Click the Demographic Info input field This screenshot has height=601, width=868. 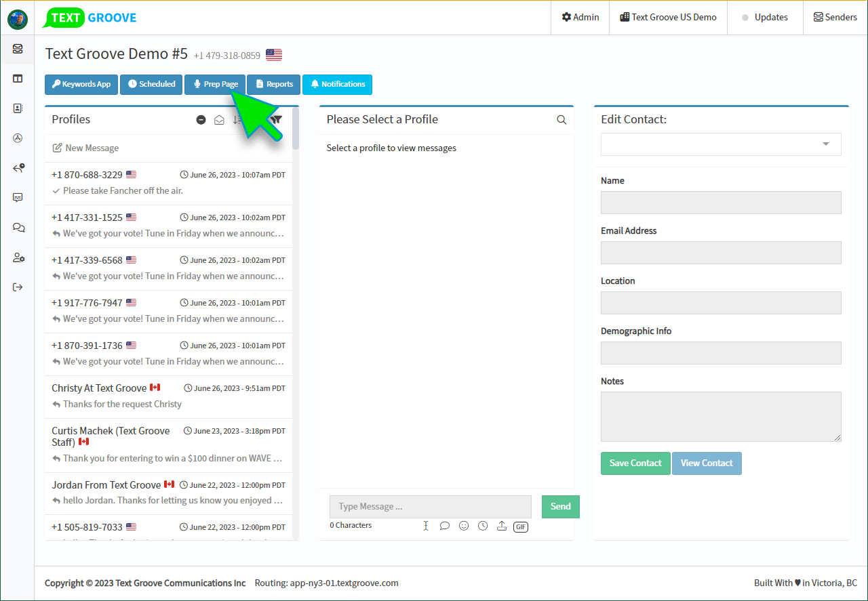(x=721, y=353)
